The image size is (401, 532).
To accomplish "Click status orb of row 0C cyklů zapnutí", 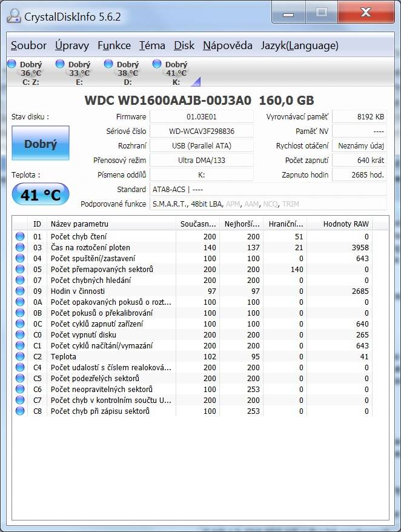I will (20, 324).
